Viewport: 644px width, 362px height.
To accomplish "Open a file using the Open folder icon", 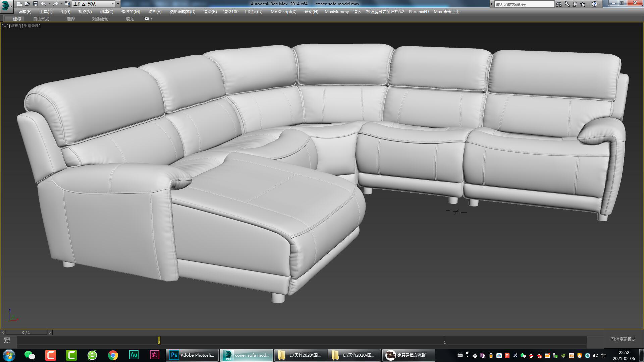I will pyautogui.click(x=27, y=4).
